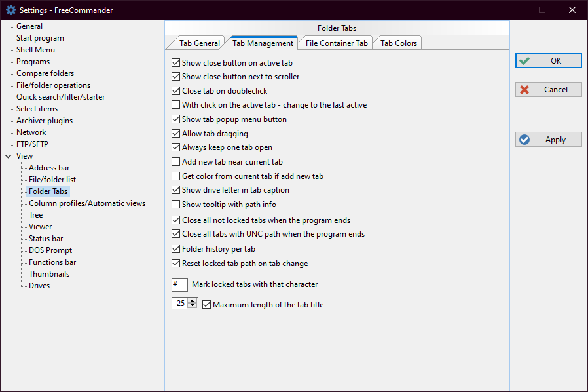Click the Cancel button
The image size is (588, 392).
click(x=548, y=90)
